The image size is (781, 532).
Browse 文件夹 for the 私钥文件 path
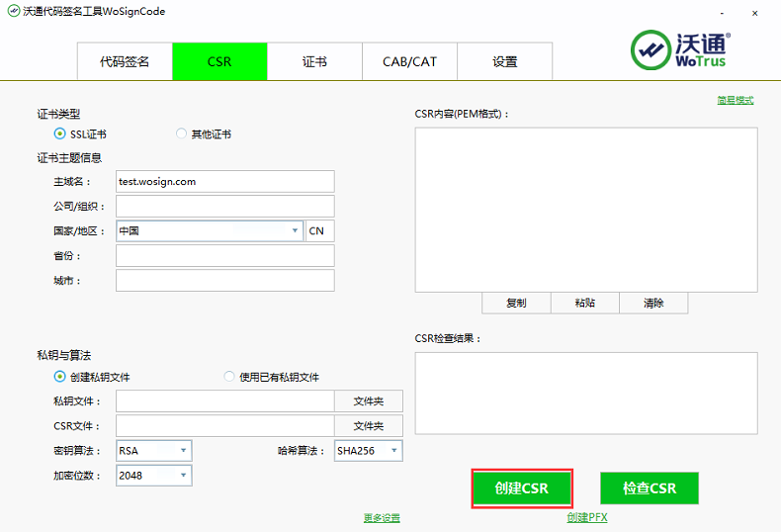pyautogui.click(x=368, y=401)
